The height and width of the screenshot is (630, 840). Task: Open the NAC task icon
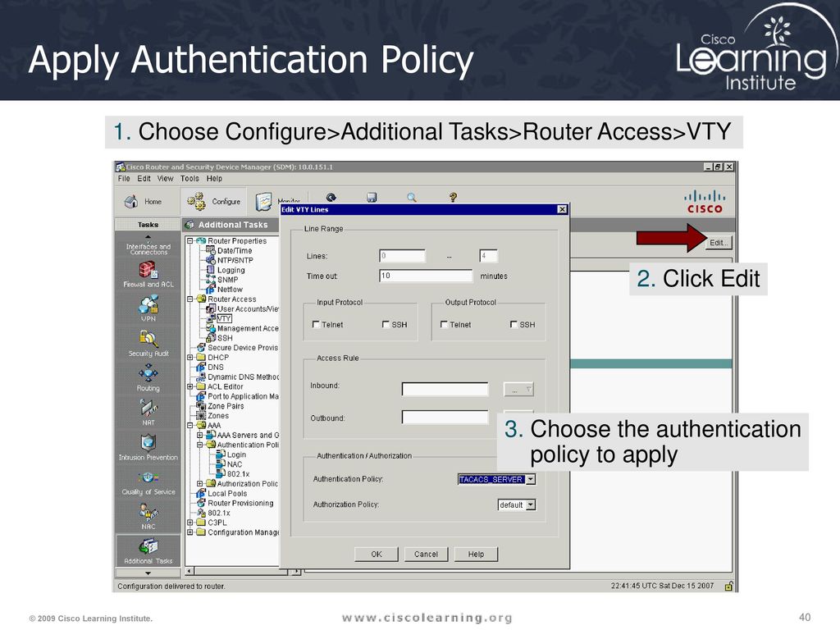[x=148, y=513]
